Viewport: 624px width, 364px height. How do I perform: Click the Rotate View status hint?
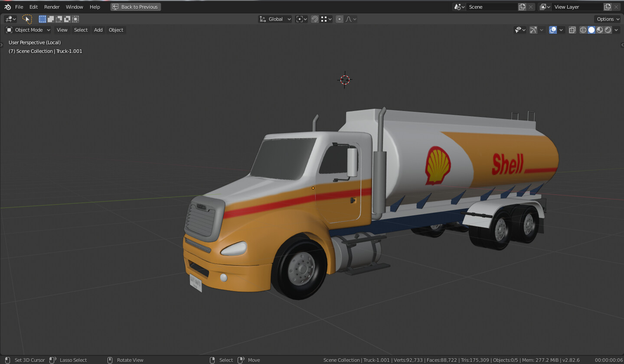(x=130, y=360)
